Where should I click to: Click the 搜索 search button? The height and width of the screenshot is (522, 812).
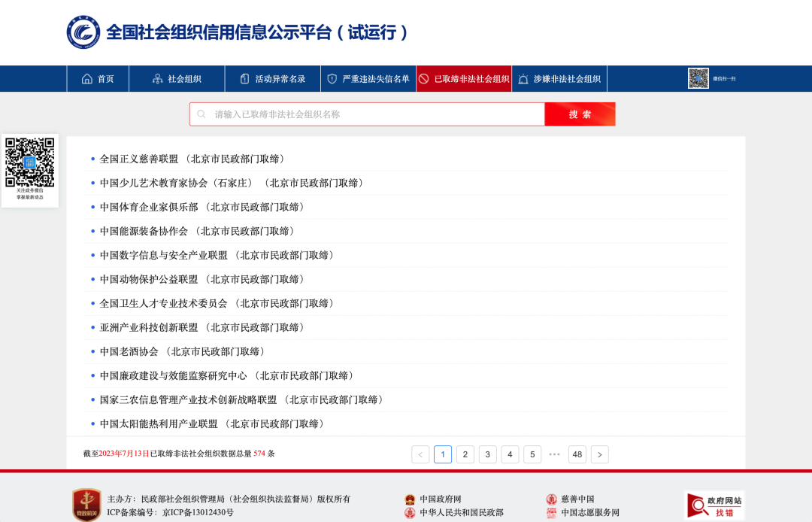point(580,114)
